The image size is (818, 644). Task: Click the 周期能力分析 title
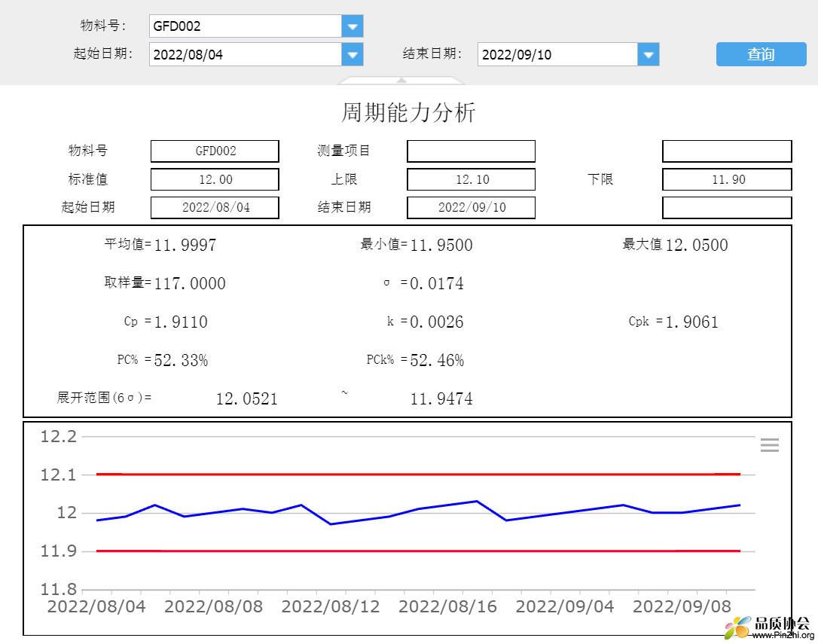[408, 112]
